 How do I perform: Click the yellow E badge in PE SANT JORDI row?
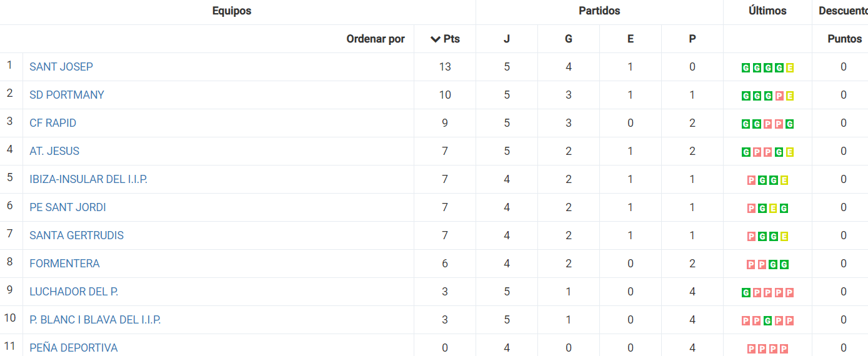[773, 208]
